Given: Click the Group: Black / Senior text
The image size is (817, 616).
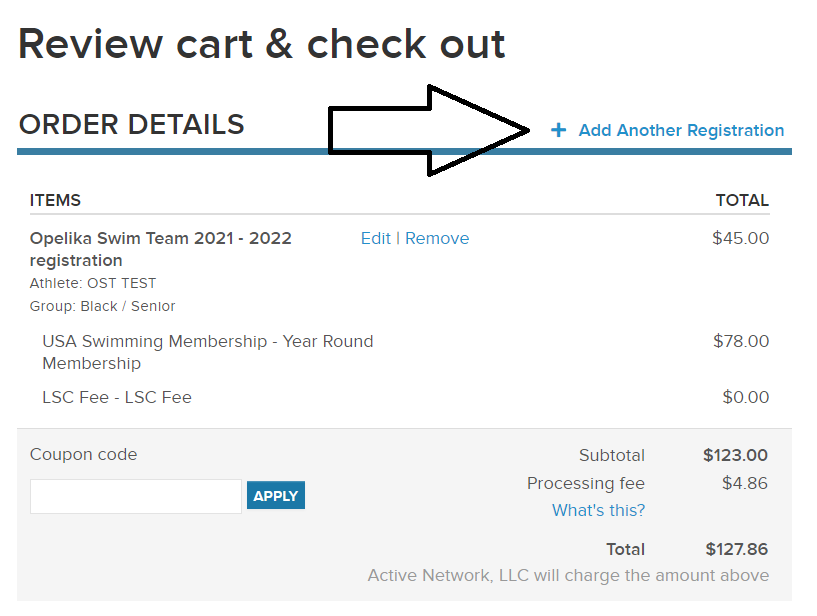Looking at the screenshot, I should tap(102, 306).
